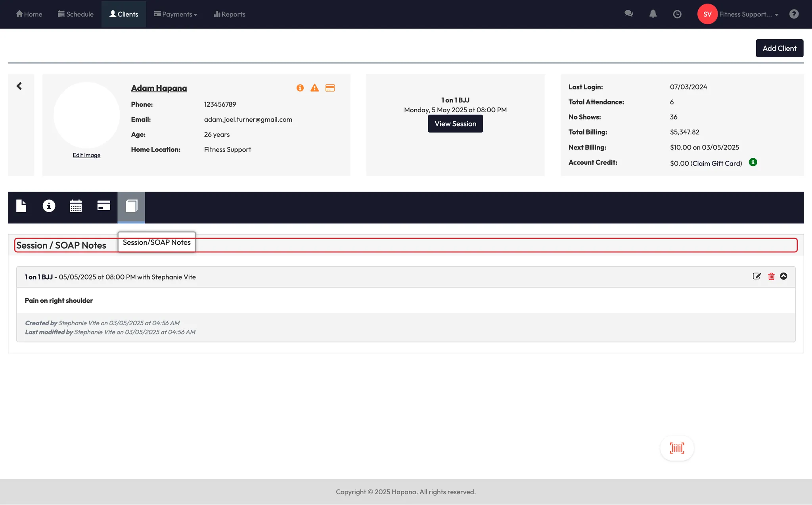Click the orange warning triangle icon
The image size is (812, 505).
point(314,88)
